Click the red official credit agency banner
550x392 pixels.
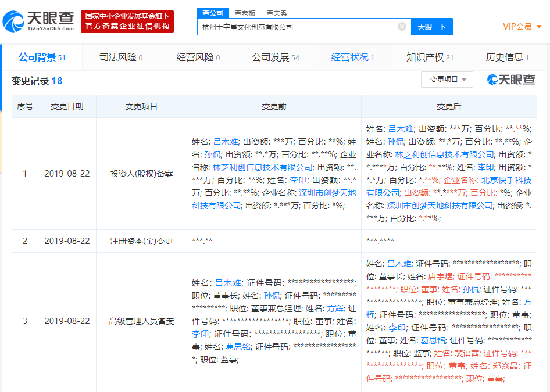pyautogui.click(x=127, y=21)
